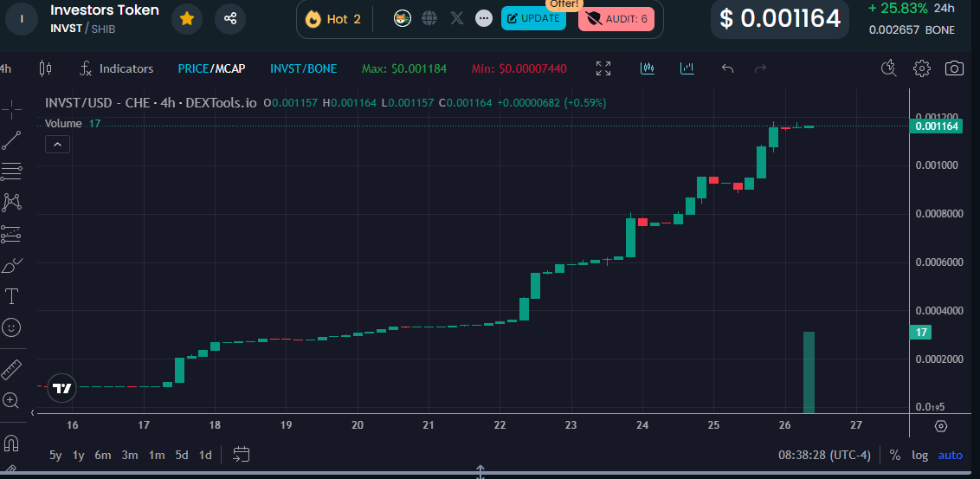The image size is (980, 479).
Task: Select the text annotation tool
Action: coord(11,296)
